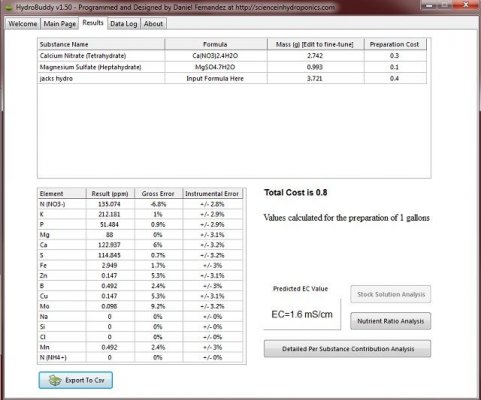Viewport: 481px width, 400px height.
Task: Click the Ca result 122.937
Action: click(110, 245)
